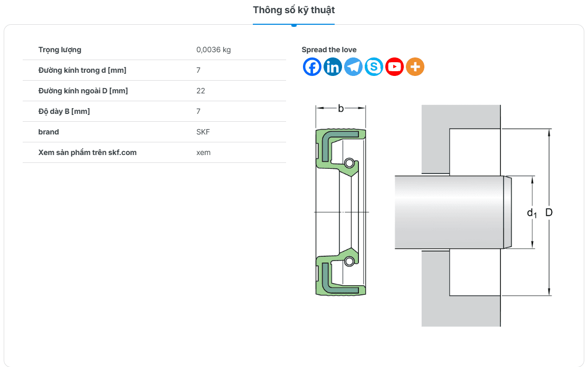Share on Facebook via the round icon
Image resolution: width=588 pixels, height=367 pixels.
[312, 67]
